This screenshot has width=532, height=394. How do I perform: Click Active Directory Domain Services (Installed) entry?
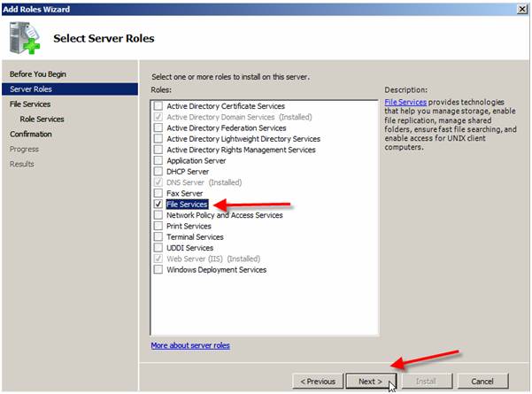pos(239,117)
